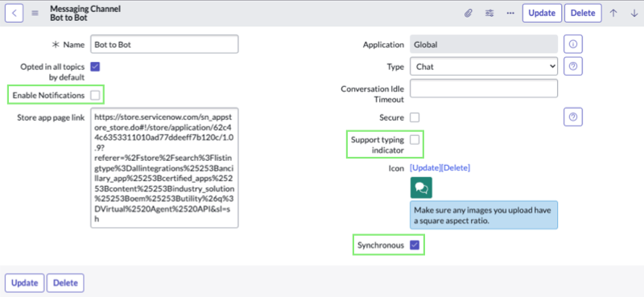Go to previous record with up arrow
Screen dimensions: 644x297
tap(613, 13)
